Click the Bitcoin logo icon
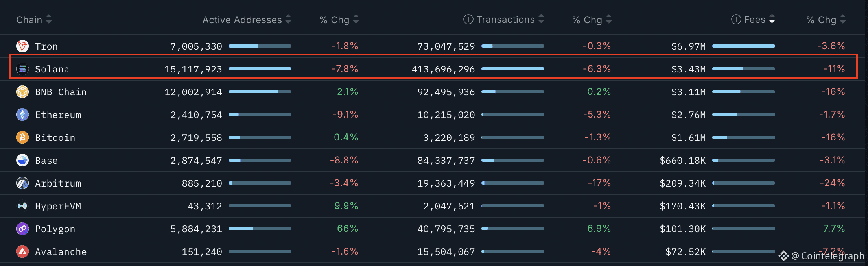The height and width of the screenshot is (266, 868). coord(22,137)
